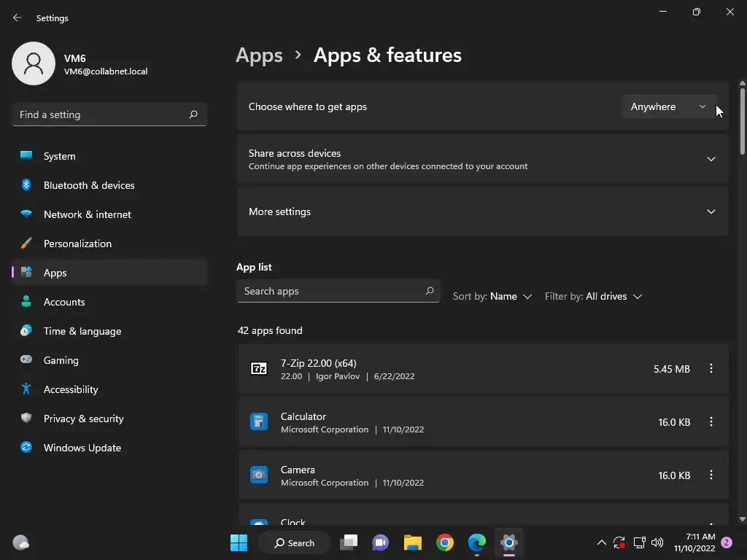
Task: Open the clock and date panel
Action: (694, 542)
